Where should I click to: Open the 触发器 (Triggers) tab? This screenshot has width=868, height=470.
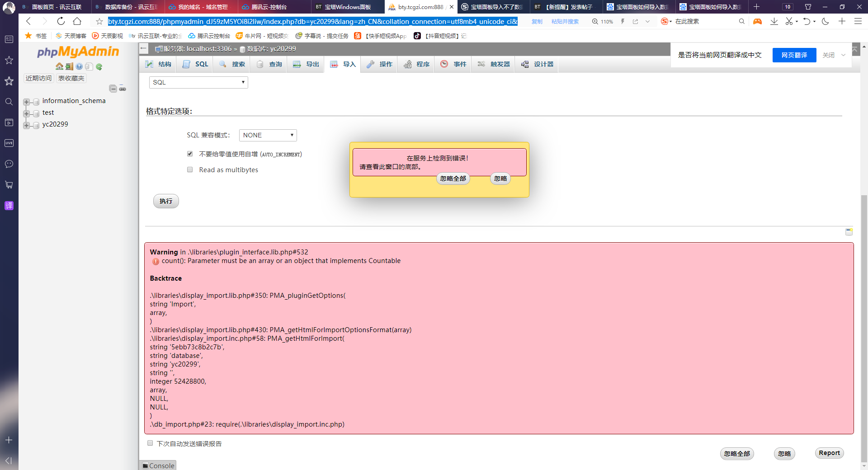(x=494, y=64)
